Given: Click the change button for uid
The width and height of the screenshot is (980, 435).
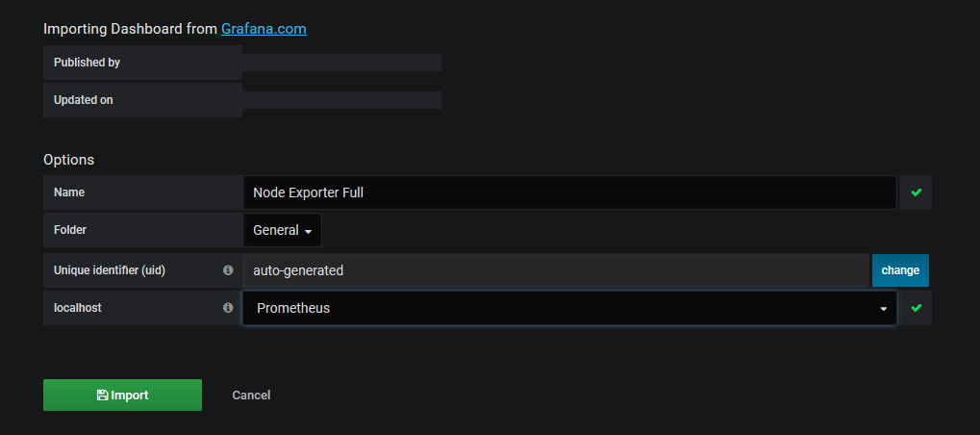Looking at the screenshot, I should [900, 270].
